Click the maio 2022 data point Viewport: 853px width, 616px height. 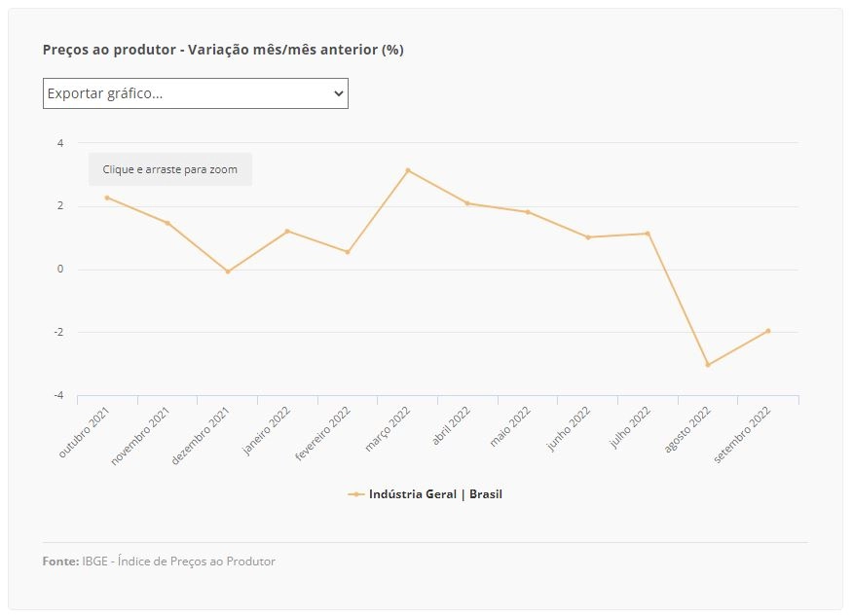(x=528, y=212)
